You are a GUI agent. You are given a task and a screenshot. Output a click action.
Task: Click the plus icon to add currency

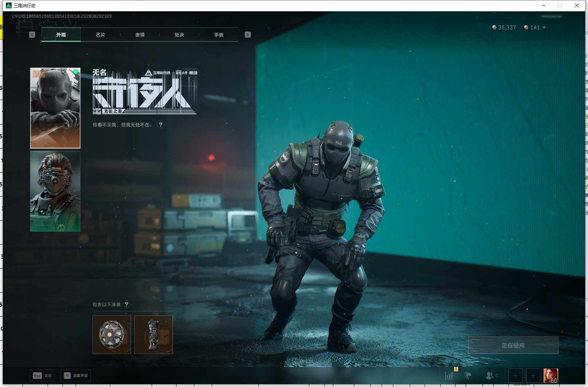pyautogui.click(x=544, y=27)
